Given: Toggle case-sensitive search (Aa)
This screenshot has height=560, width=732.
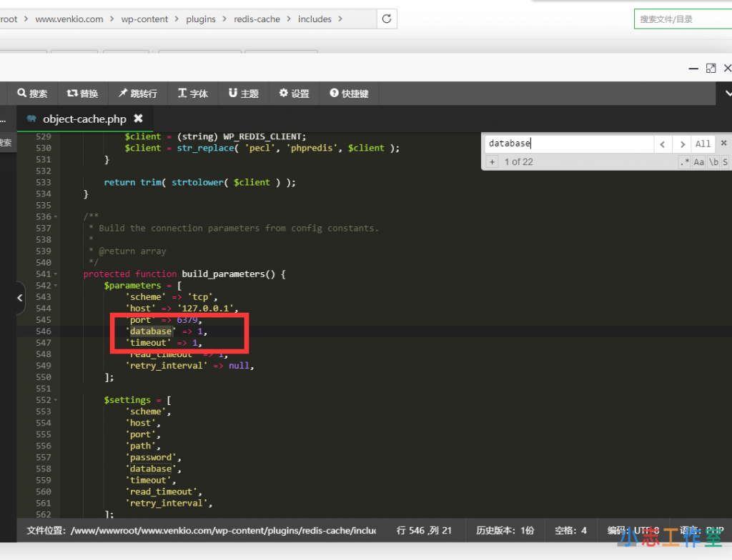Looking at the screenshot, I should (x=699, y=162).
